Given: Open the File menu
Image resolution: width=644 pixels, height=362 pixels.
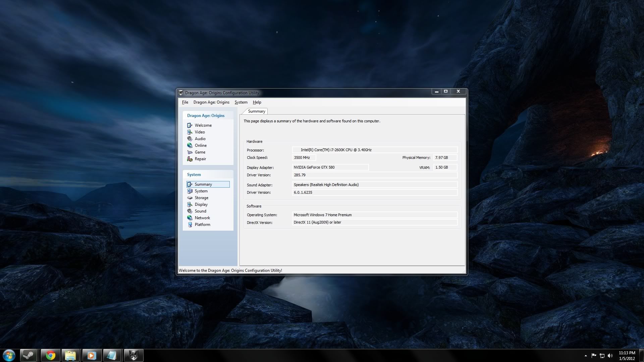Looking at the screenshot, I should (185, 102).
